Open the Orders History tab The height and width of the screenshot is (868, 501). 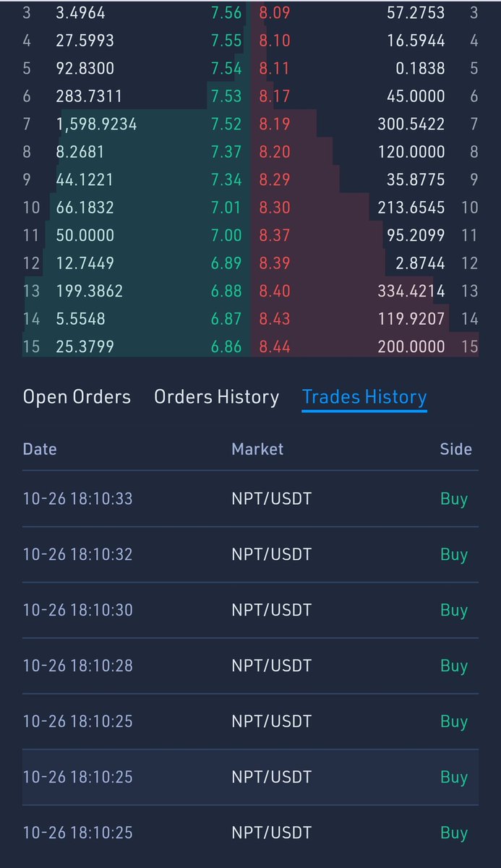pos(216,397)
